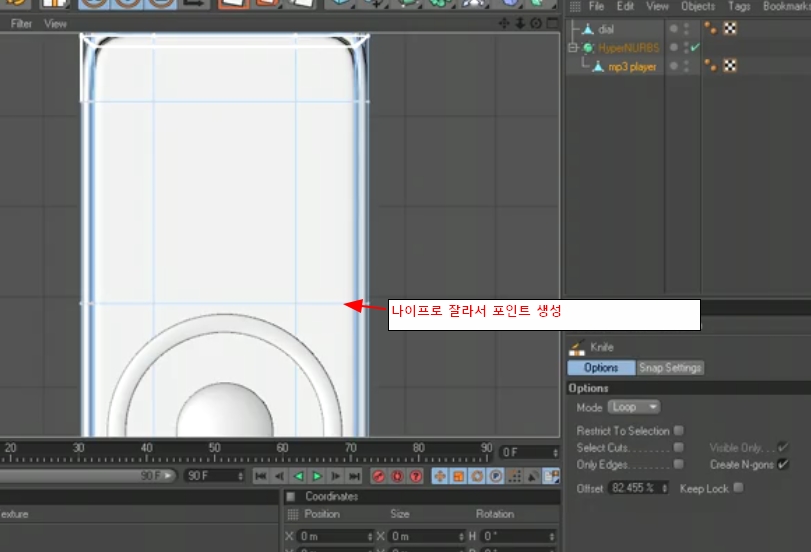This screenshot has width=811, height=552.
Task: Switch to the Snap Settings tab
Action: 671,368
